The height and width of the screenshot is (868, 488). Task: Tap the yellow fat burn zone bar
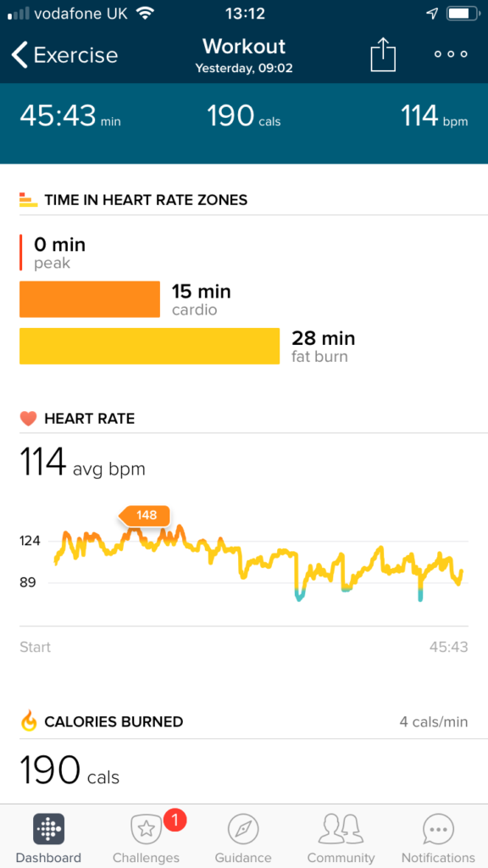[x=149, y=346]
